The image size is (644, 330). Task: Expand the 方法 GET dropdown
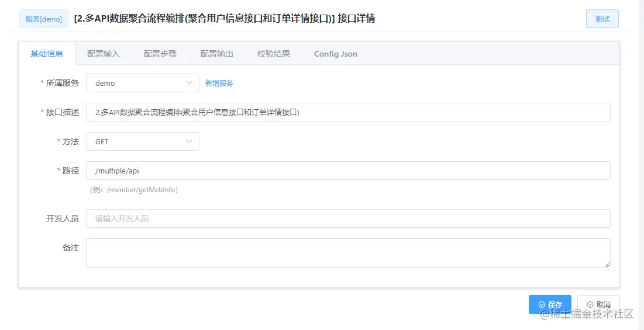tap(143, 141)
